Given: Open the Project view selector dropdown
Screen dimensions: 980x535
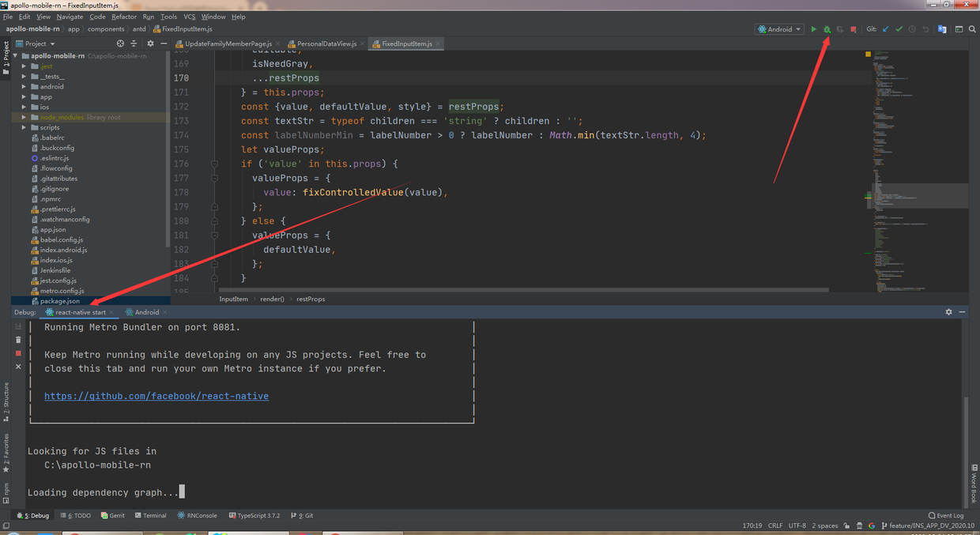Looking at the screenshot, I should pyautogui.click(x=35, y=43).
